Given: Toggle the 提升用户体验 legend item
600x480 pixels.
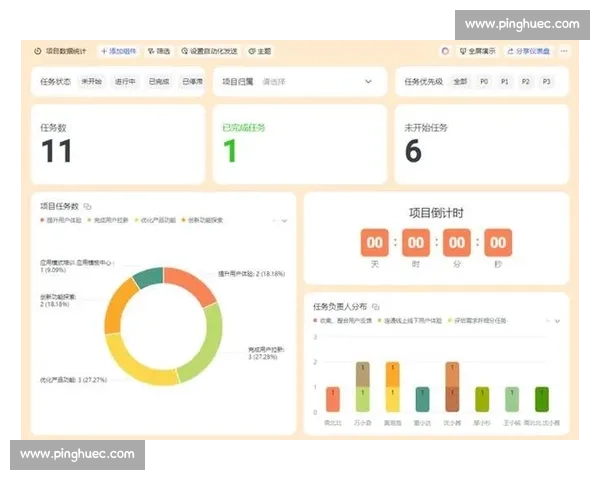Looking at the screenshot, I should click(x=61, y=220).
